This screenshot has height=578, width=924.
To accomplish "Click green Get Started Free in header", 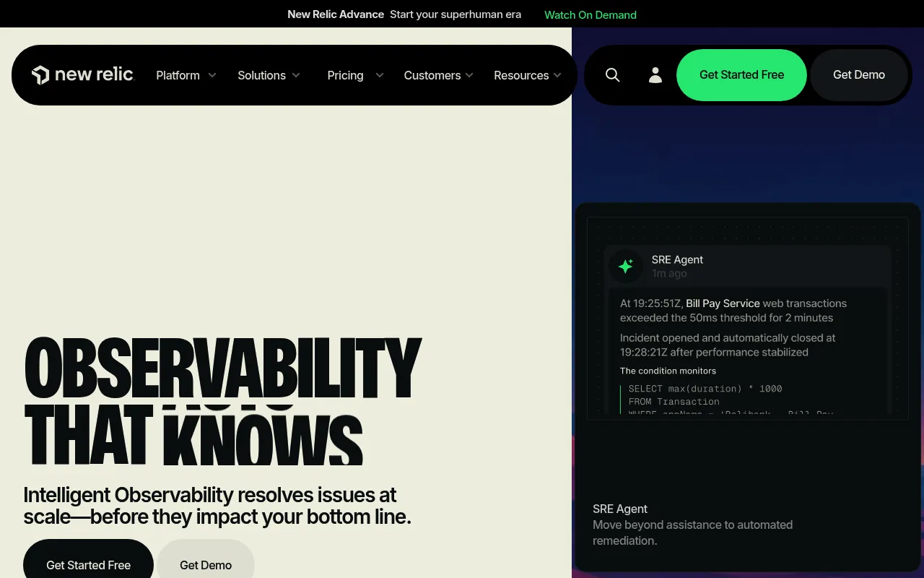I will coord(741,75).
